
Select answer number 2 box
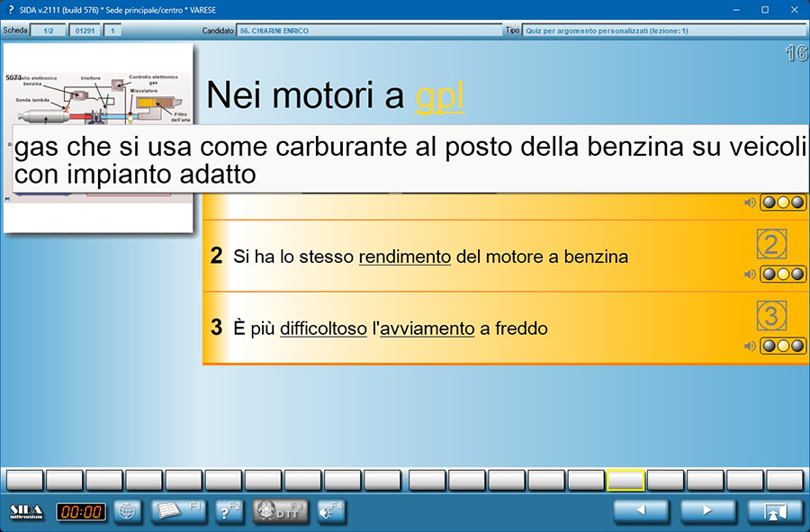(771, 244)
